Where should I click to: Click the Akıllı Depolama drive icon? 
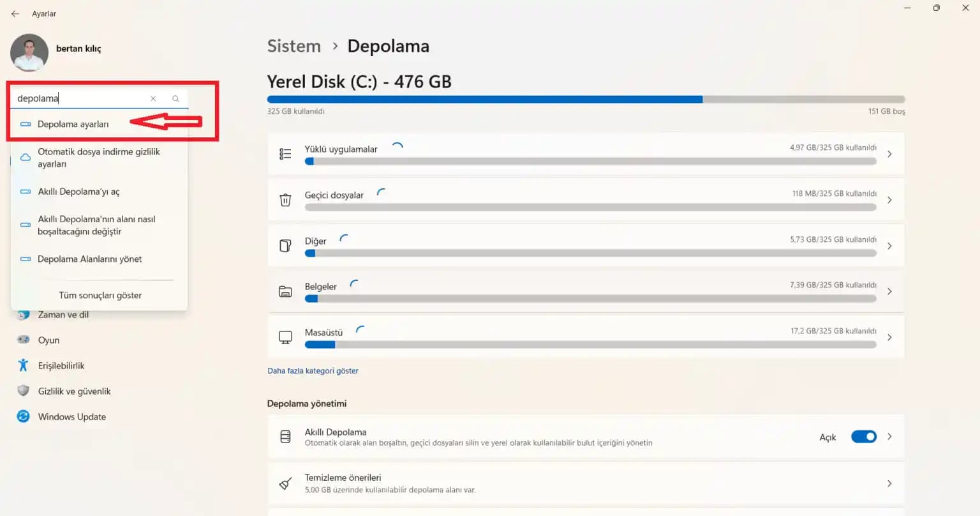click(x=285, y=436)
